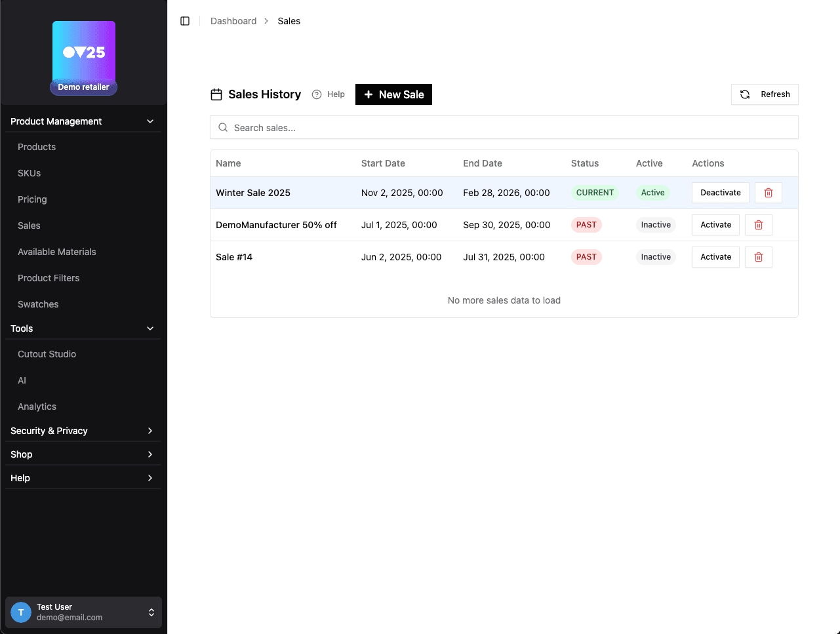Delete Winter Sale 2025 using its trash icon

tap(768, 192)
